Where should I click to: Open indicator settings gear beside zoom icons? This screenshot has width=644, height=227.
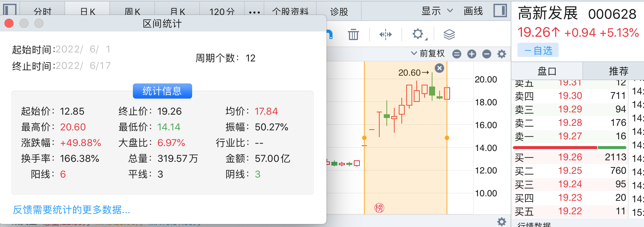coord(502,54)
